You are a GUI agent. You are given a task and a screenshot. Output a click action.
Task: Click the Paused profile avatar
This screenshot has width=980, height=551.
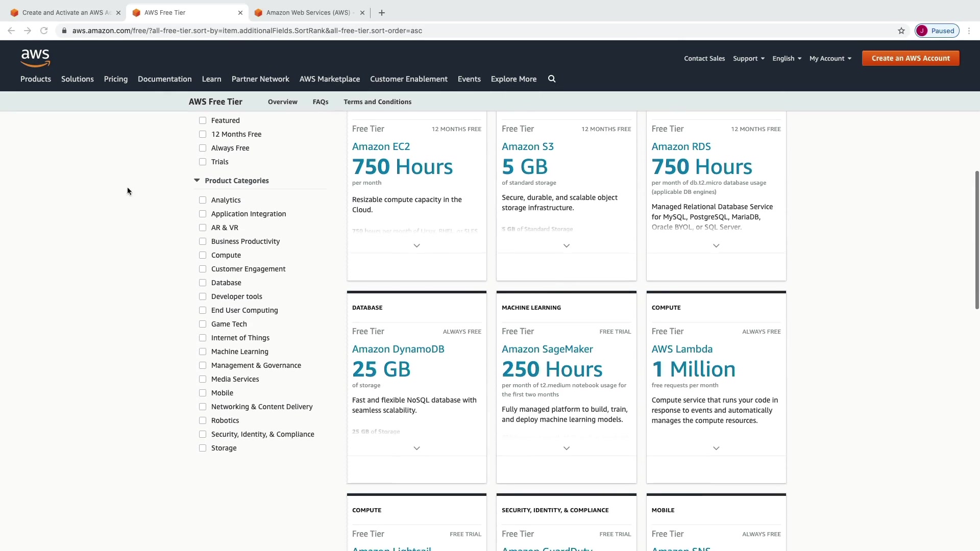click(937, 31)
